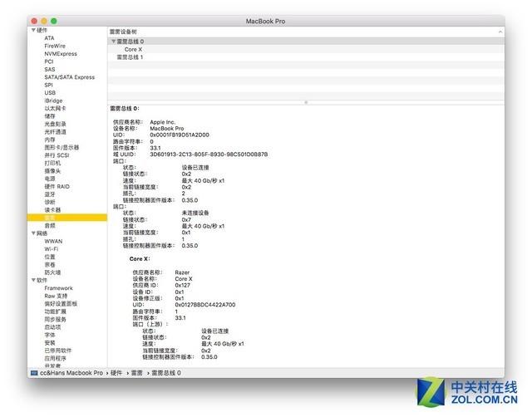Click the domain UUID value starting 3D601913
The width and height of the screenshot is (532, 417).
coord(209,155)
